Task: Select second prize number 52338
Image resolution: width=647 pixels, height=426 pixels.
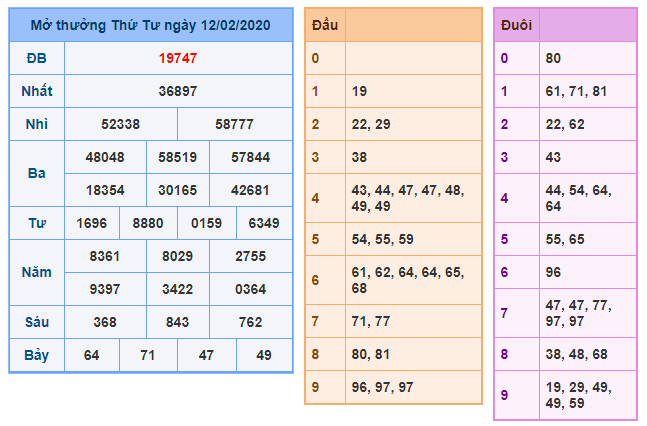Action: (x=120, y=124)
